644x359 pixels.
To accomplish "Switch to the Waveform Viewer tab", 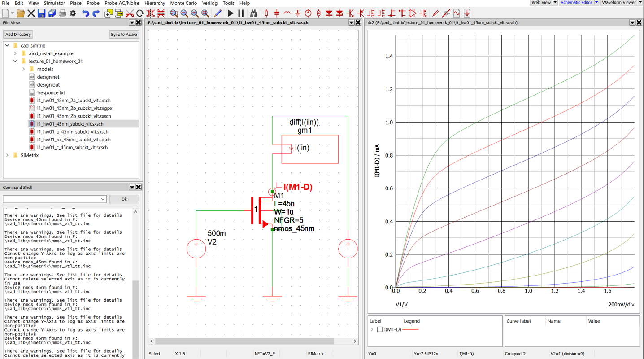I will (x=619, y=2).
